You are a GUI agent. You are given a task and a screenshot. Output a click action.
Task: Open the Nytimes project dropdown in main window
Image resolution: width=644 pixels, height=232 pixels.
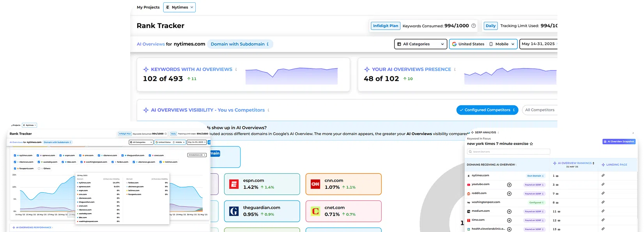(x=179, y=7)
